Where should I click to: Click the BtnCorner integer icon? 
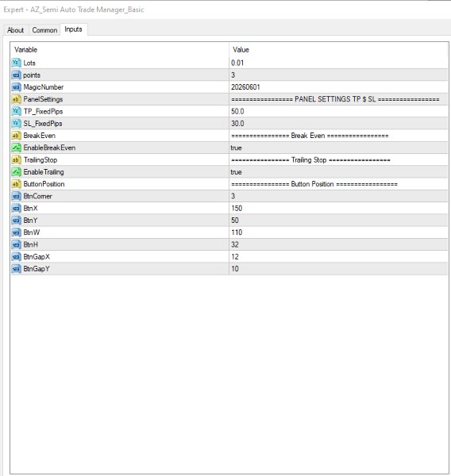tap(16, 196)
